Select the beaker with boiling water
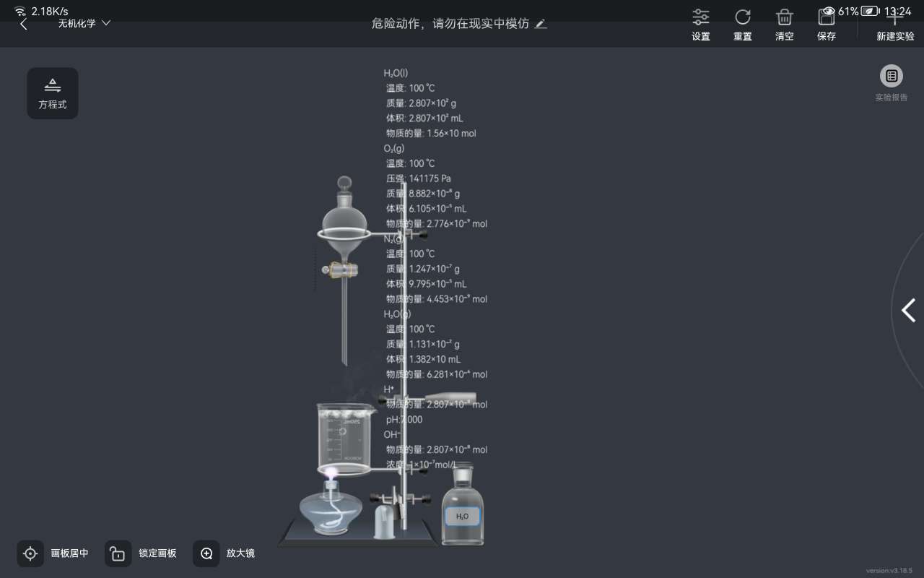 [344, 437]
